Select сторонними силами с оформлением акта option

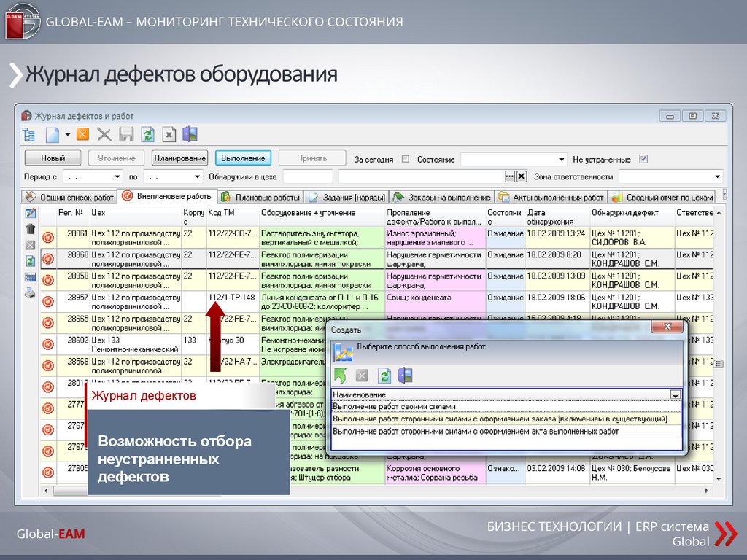click(506, 432)
